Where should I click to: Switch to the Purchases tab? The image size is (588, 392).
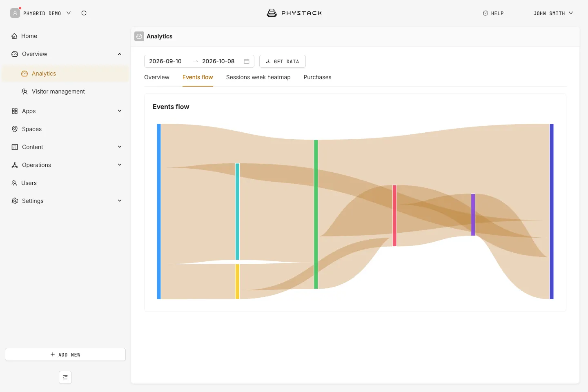(x=318, y=77)
